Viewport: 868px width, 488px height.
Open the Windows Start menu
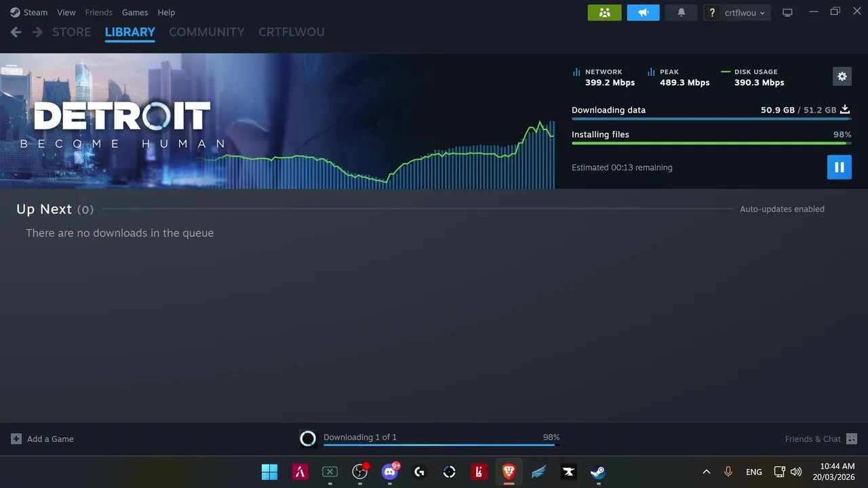coord(270,472)
